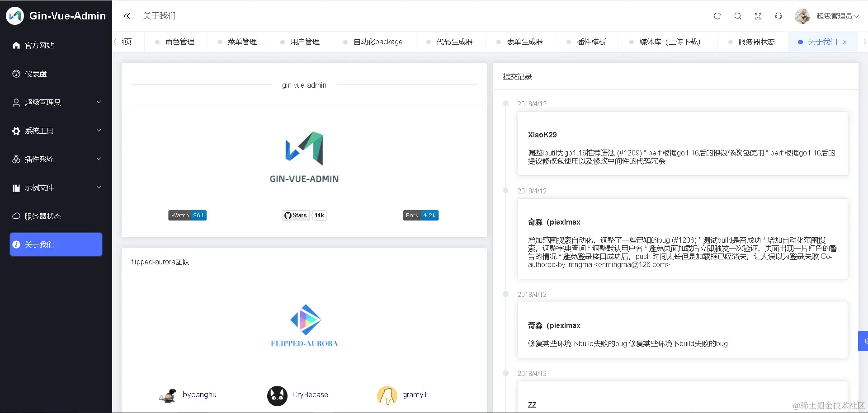Viewport: 868px width, 413px height.
Task: Switch to the 代码生成器 tab
Action: click(450, 42)
